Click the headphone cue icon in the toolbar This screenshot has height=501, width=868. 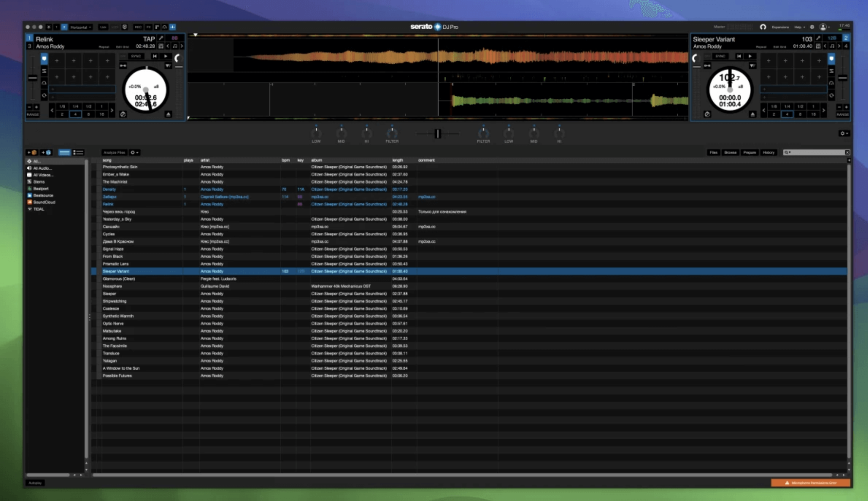click(x=164, y=27)
